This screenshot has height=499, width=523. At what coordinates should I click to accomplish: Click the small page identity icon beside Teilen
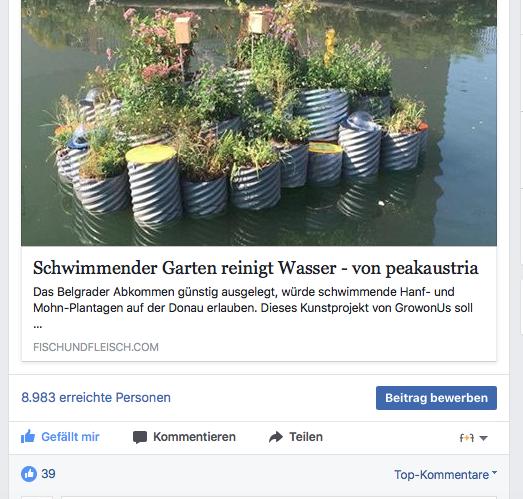coord(467,438)
